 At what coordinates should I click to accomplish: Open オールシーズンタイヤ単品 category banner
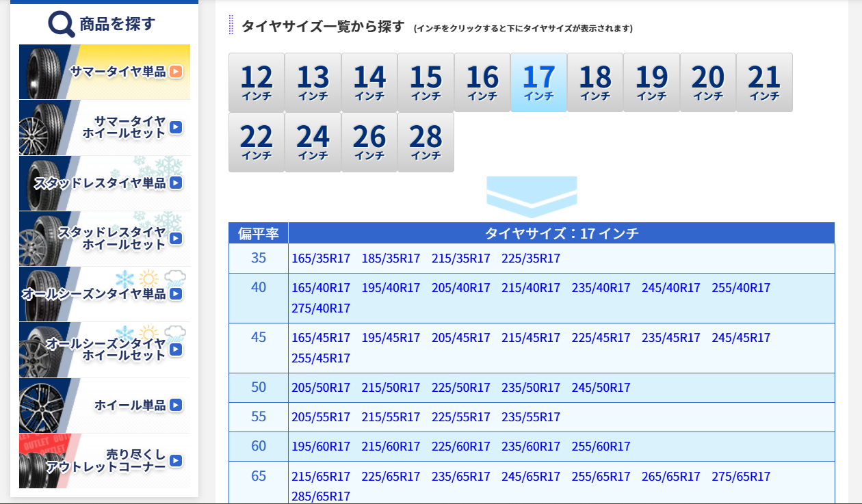[105, 294]
